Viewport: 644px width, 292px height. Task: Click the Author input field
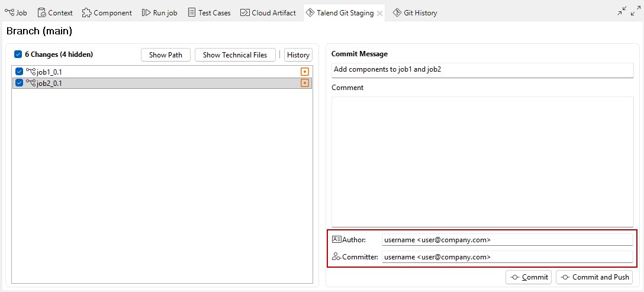pos(508,240)
